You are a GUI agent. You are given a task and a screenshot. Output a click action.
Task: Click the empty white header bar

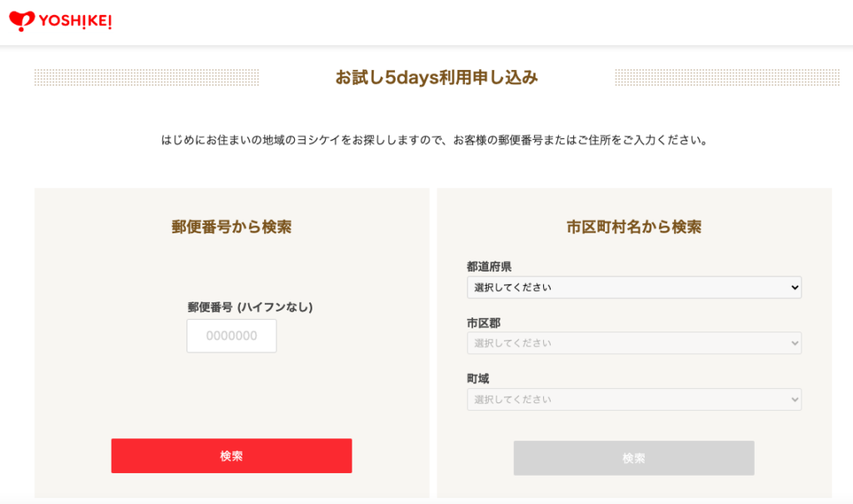[x=500, y=22]
